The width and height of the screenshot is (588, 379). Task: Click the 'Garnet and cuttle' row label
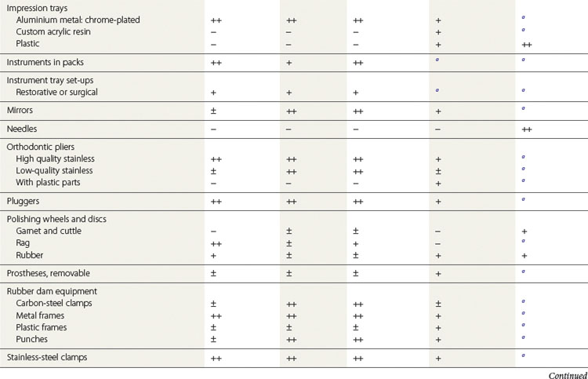(x=49, y=231)
